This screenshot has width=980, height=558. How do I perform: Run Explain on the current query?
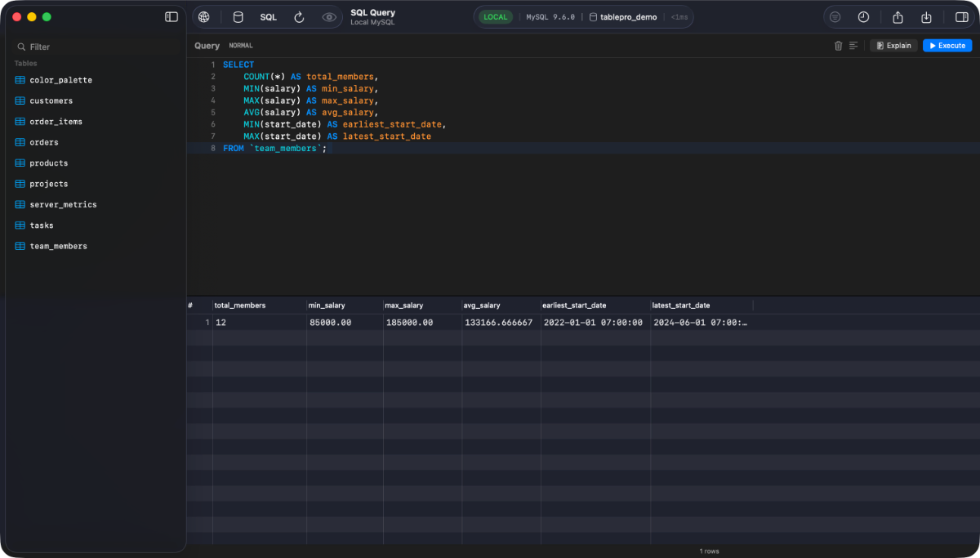[x=893, y=45]
